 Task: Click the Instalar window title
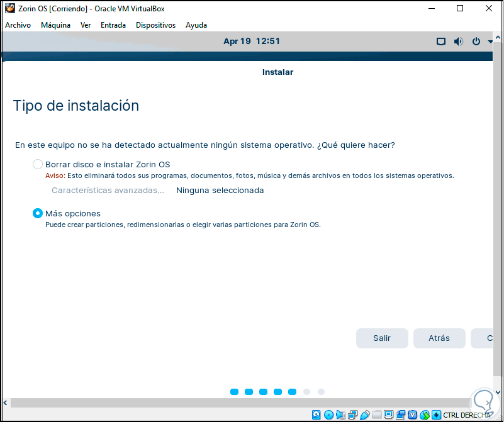(277, 72)
